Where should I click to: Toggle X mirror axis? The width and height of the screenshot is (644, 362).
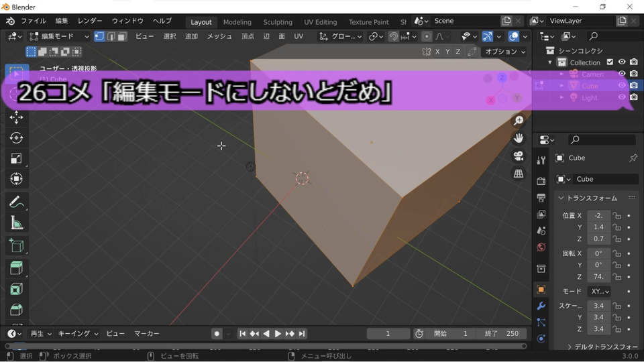coord(437,52)
